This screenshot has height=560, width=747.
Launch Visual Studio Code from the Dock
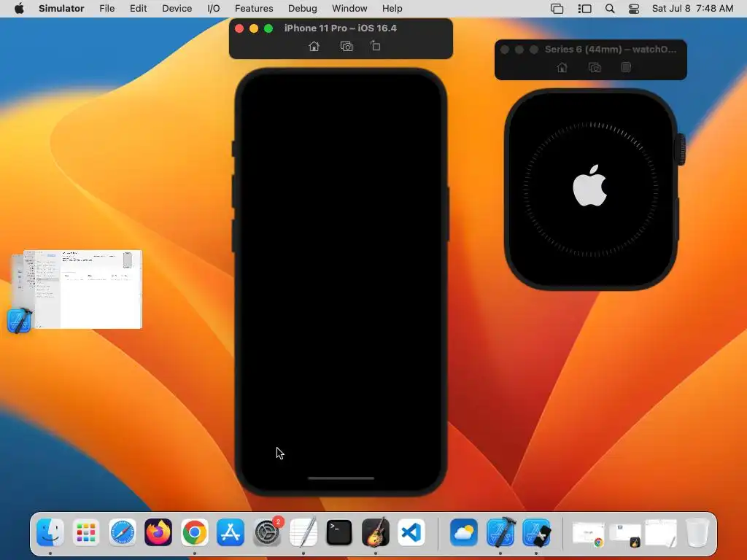pos(411,532)
